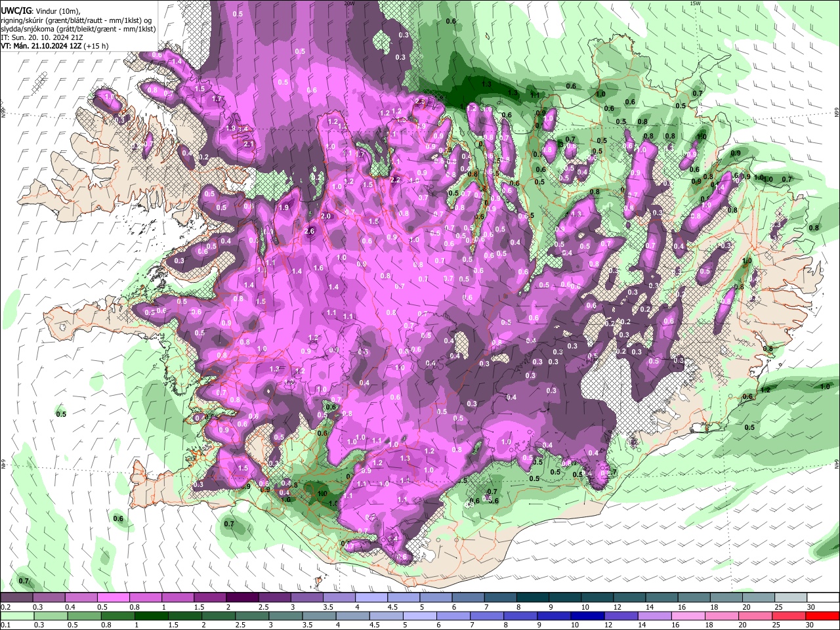Click the '2.5' snowfall value on the map
840x630 pixels.
[x=421, y=101]
